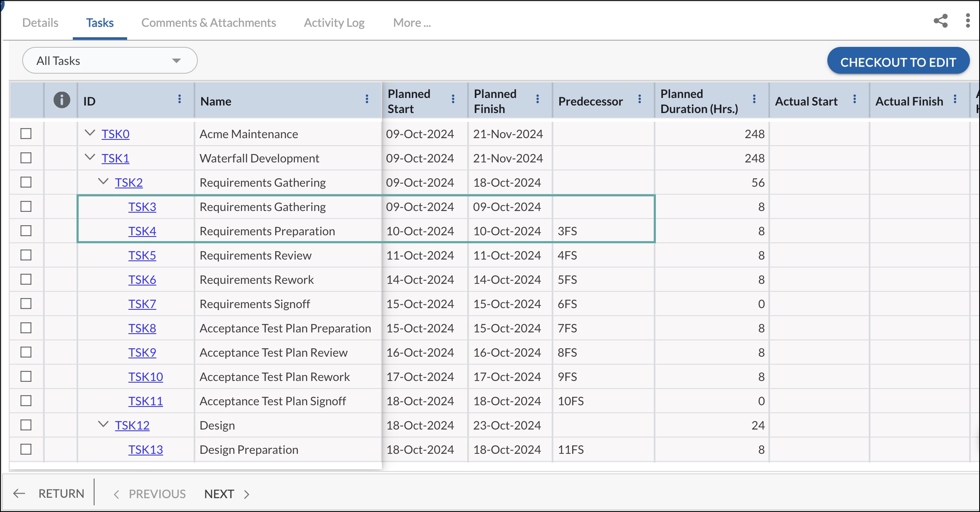Open the TSK3 task link
Image resolution: width=980 pixels, height=512 pixels.
[142, 207]
